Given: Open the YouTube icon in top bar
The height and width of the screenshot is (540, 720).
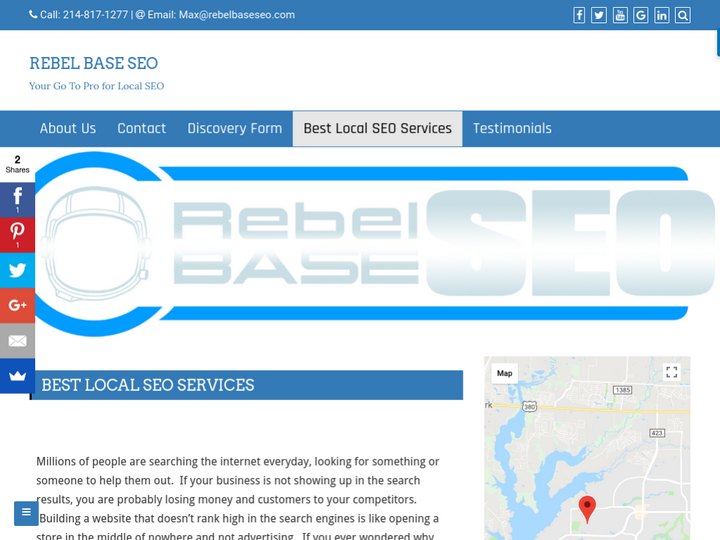Looking at the screenshot, I should coord(620,15).
